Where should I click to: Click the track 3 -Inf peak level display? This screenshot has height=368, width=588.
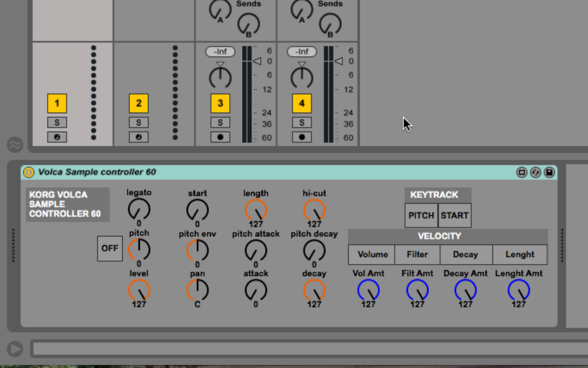coord(220,52)
